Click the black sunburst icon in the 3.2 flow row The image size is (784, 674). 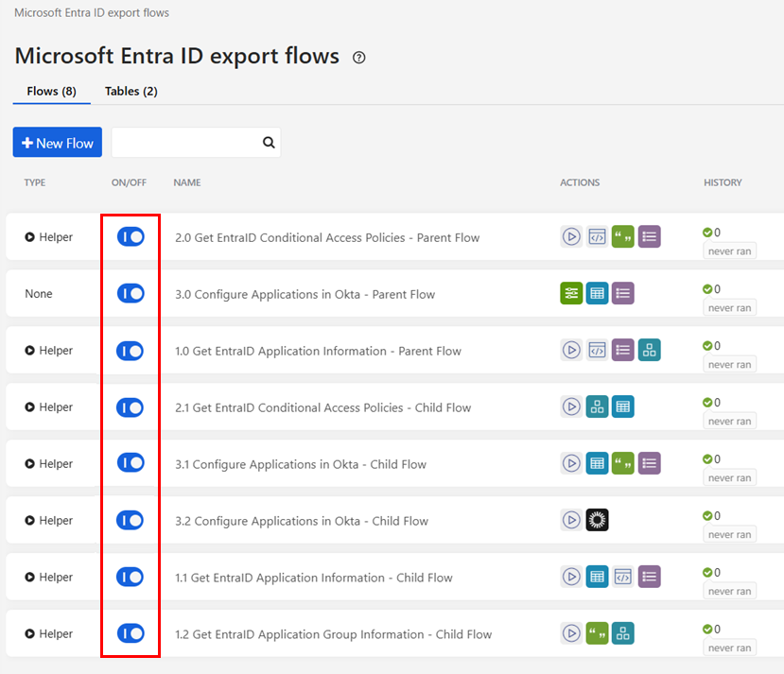tap(597, 520)
